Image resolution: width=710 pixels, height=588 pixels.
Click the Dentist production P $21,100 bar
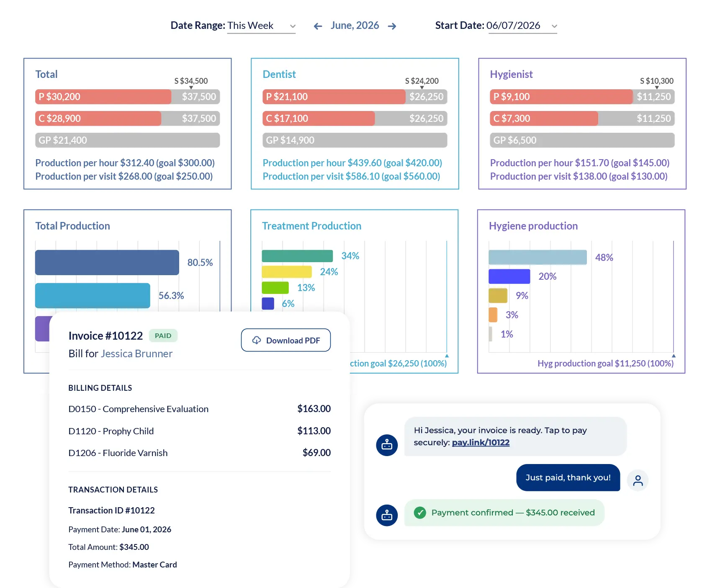click(334, 97)
